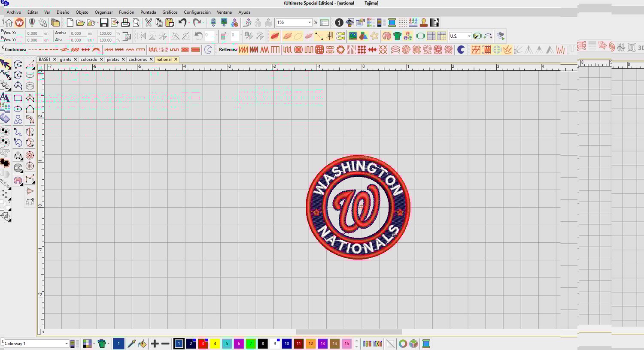Viewport: 644px width, 350px height.
Task: Remove a color with the minus icon
Action: 165,344
